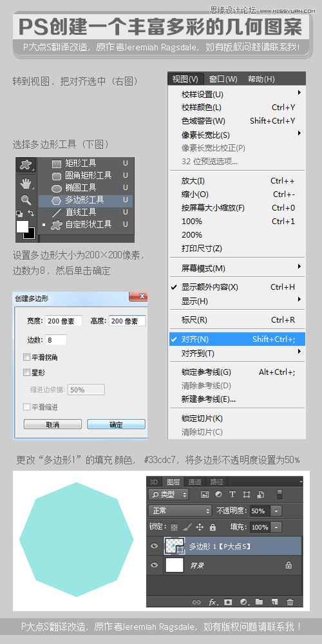Hide the 多边形 1 layer
322x644 pixels.
pyautogui.click(x=155, y=546)
